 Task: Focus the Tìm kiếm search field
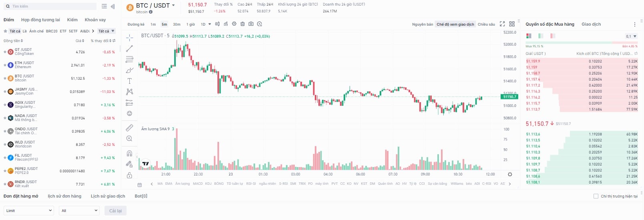pos(50,6)
